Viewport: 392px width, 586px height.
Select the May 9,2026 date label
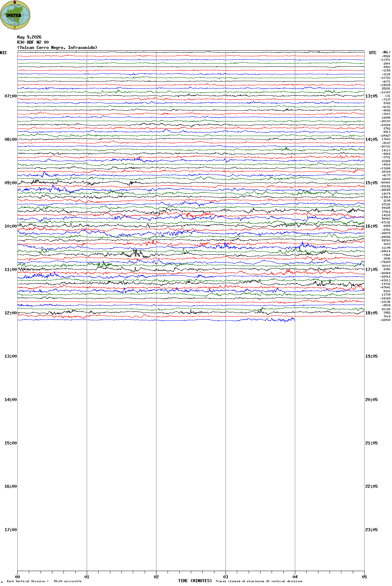click(x=29, y=37)
